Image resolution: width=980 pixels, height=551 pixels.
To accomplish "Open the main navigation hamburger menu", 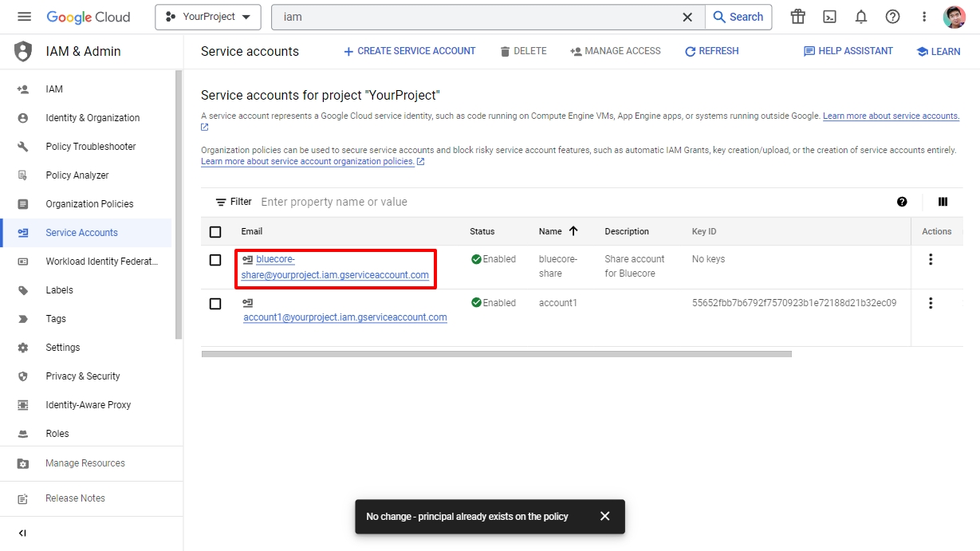I will tap(24, 17).
